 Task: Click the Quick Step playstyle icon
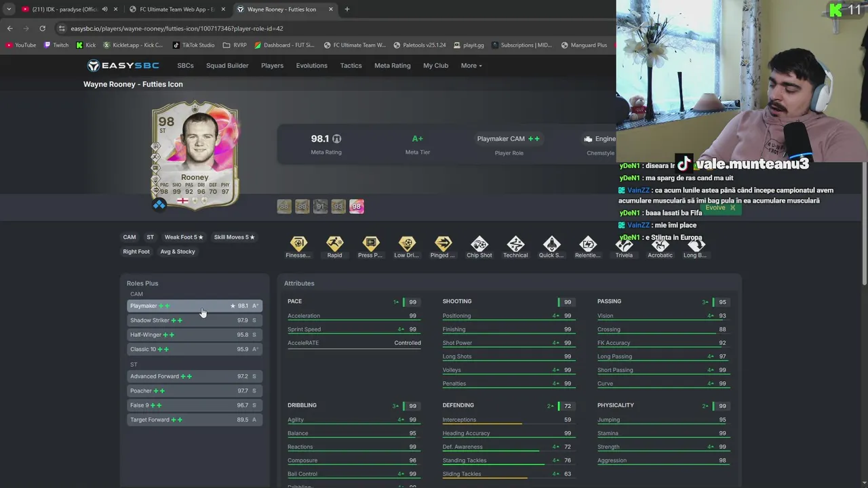[551, 243]
